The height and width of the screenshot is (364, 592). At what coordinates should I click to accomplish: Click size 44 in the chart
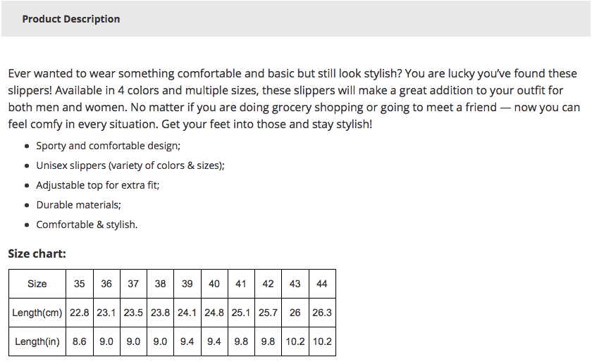[x=322, y=284]
